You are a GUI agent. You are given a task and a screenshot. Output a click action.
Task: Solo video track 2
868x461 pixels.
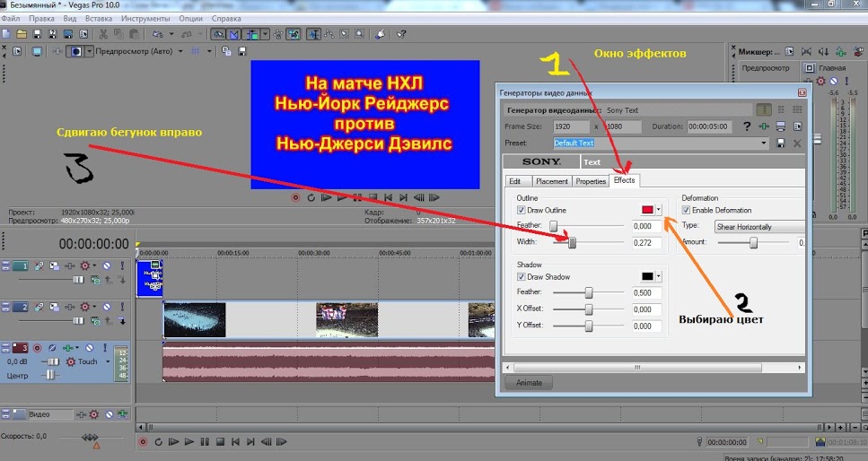122,307
